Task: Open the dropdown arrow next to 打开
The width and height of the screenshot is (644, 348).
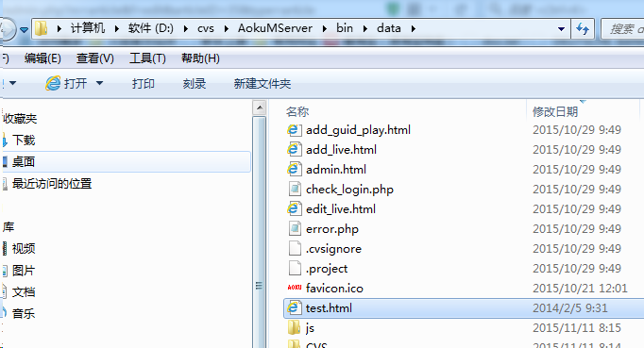Action: click(99, 83)
